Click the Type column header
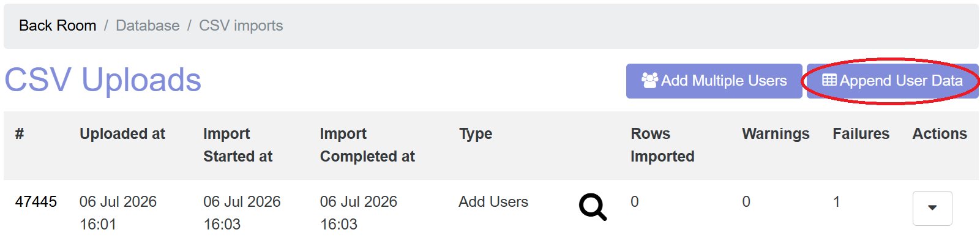Image resolution: width=980 pixels, height=246 pixels. click(476, 134)
